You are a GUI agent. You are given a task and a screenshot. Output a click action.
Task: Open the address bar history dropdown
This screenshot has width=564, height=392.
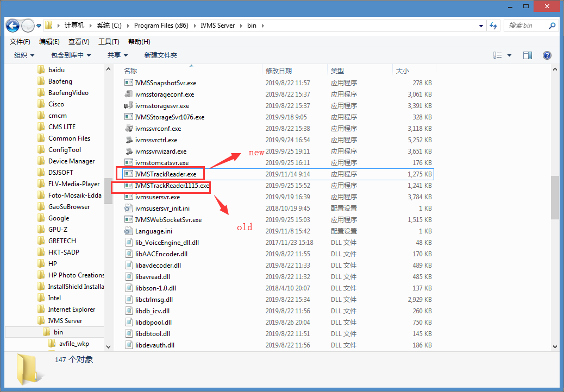coord(481,26)
